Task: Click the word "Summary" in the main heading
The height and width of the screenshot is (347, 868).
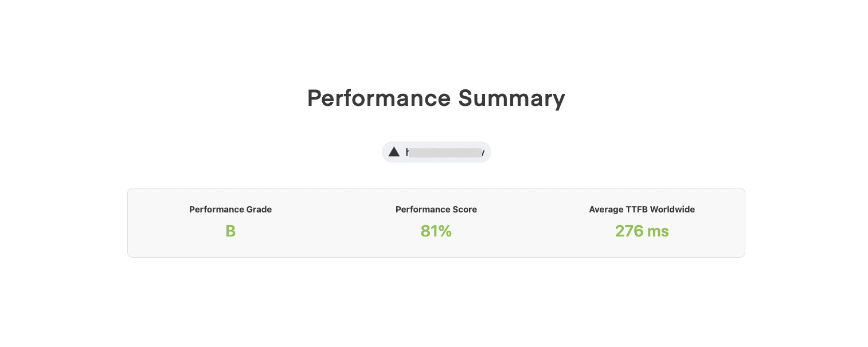Action: coord(511,98)
